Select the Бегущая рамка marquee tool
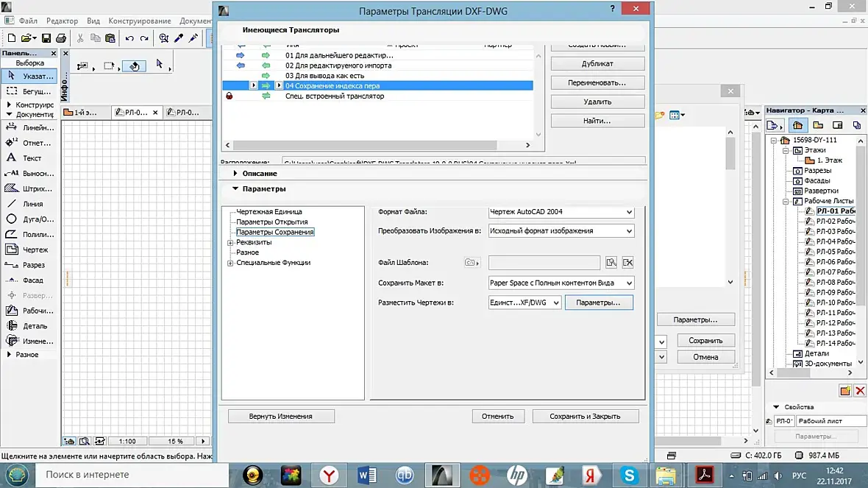Screen dimensions: 868x488 coord(29,91)
